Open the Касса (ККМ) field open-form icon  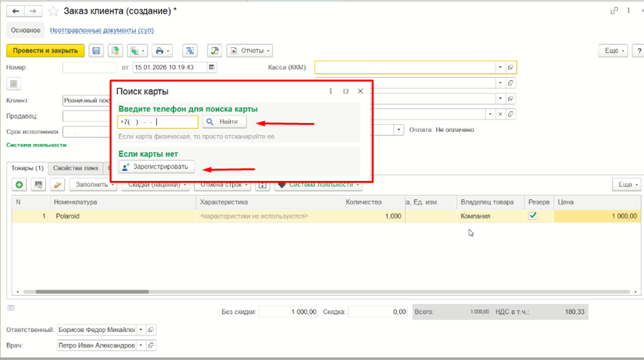tap(511, 67)
